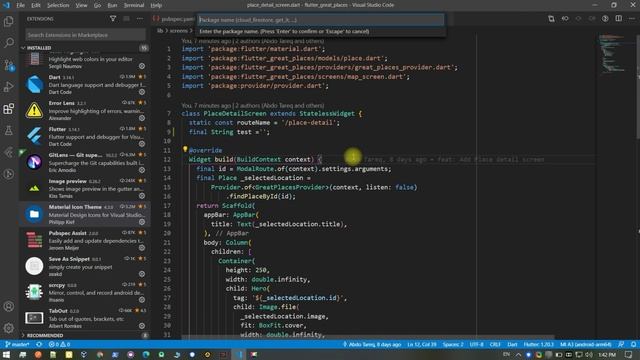This screenshot has height=360, width=640.
Task: Click the master branch in status bar
Action: (18, 344)
